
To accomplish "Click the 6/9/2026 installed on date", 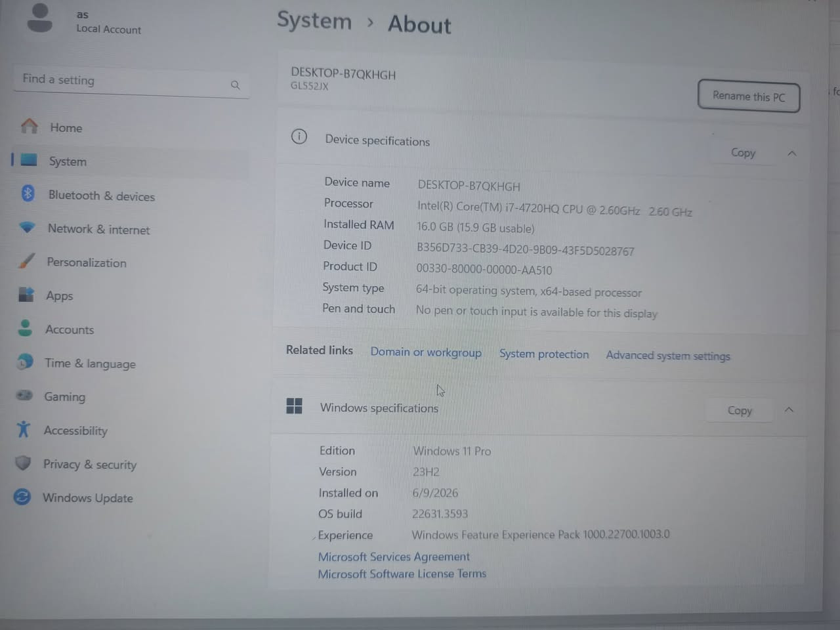I will click(x=435, y=493).
